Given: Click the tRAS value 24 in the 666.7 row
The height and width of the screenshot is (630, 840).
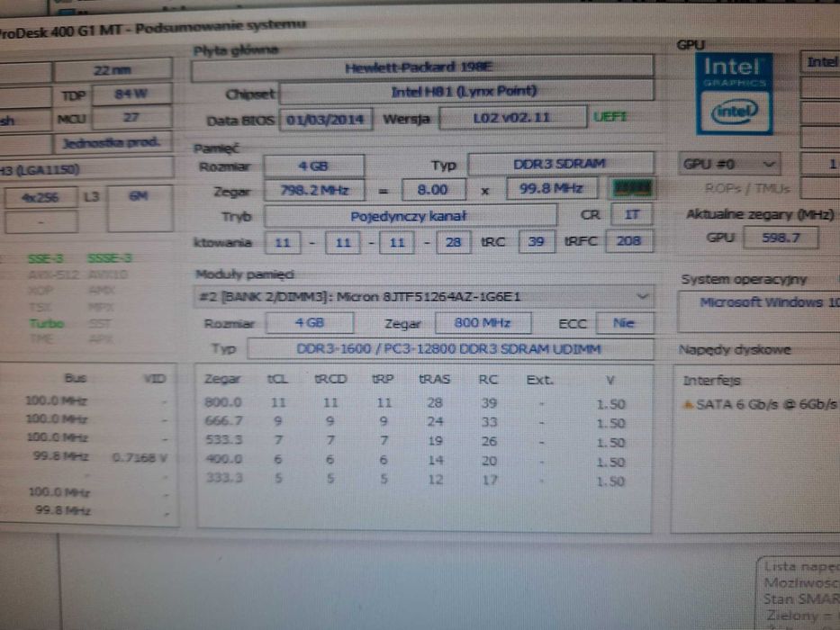Looking at the screenshot, I should pyautogui.click(x=435, y=421).
